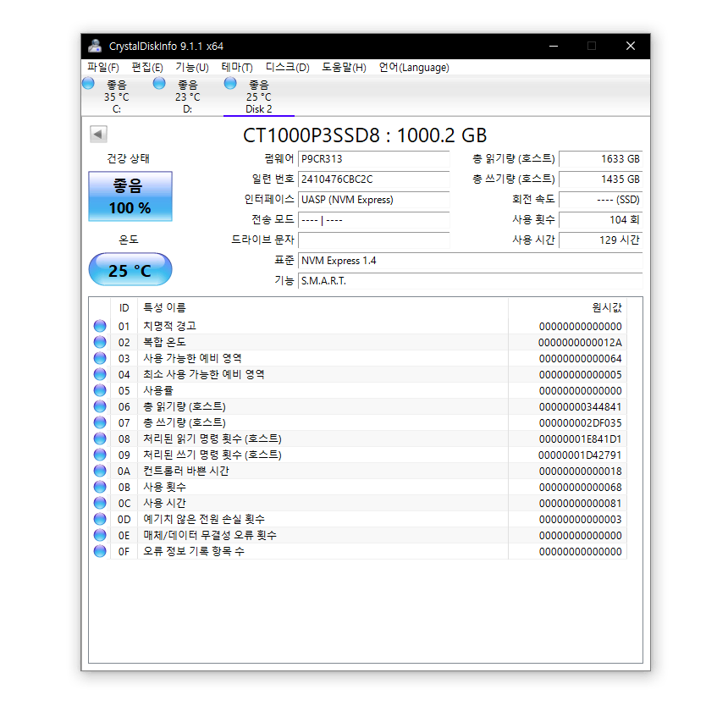Click the 전송 모드 field

tap(374, 220)
